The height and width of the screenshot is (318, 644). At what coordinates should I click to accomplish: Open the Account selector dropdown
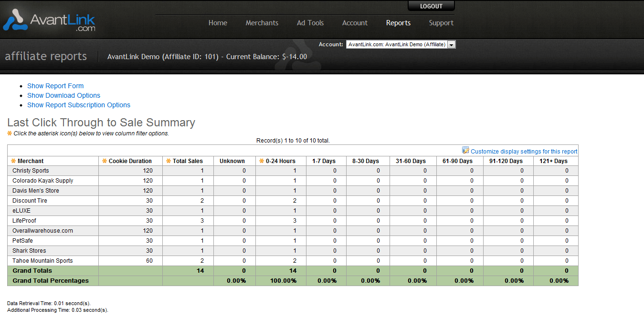point(401,44)
